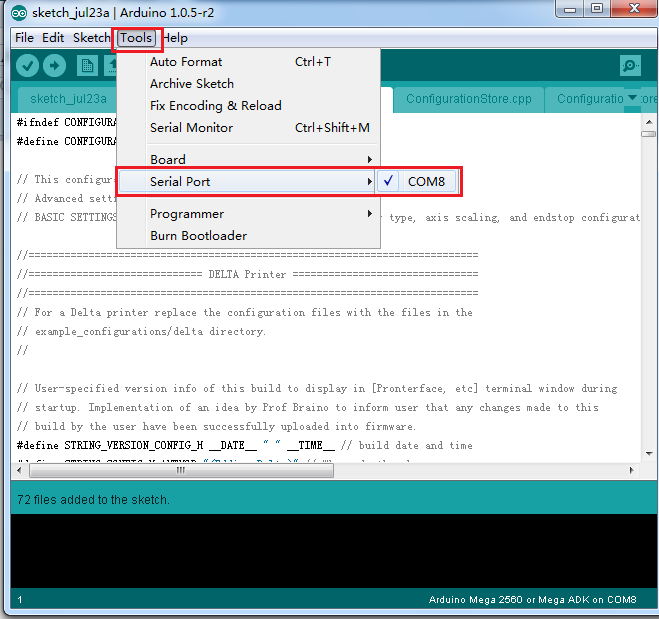Toggle the checked COM8 serial port
Image resolution: width=659 pixels, height=619 pixels.
tap(417, 182)
